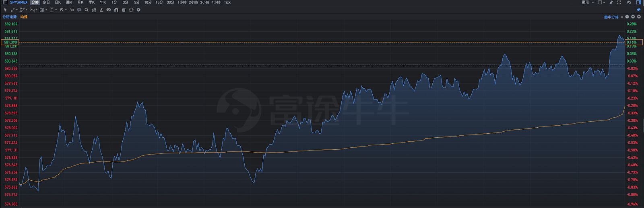Switch to 年K yearly candlestick tab
Viewport: 644px width, 208px height.
tap(103, 2)
